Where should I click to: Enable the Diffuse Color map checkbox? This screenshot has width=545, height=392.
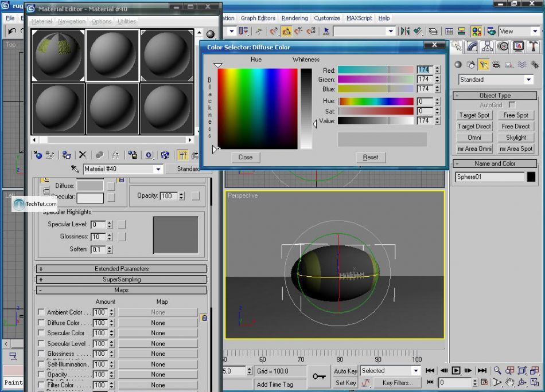[41, 322]
